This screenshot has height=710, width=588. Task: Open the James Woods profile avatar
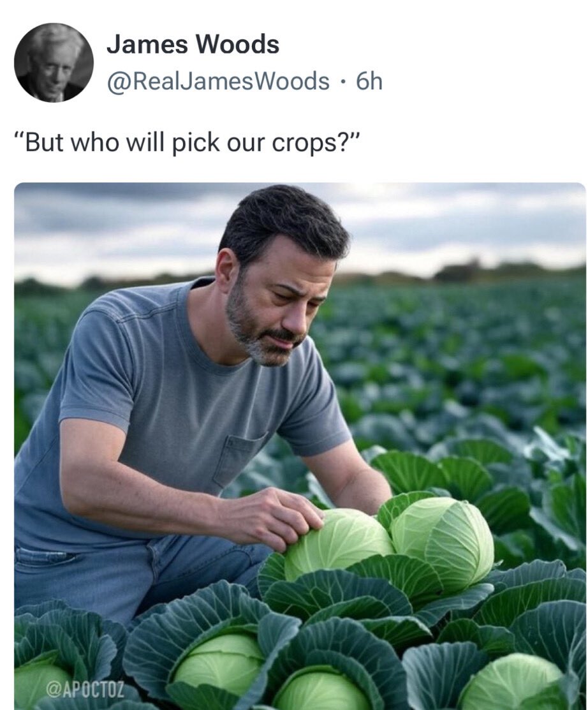tap(54, 63)
